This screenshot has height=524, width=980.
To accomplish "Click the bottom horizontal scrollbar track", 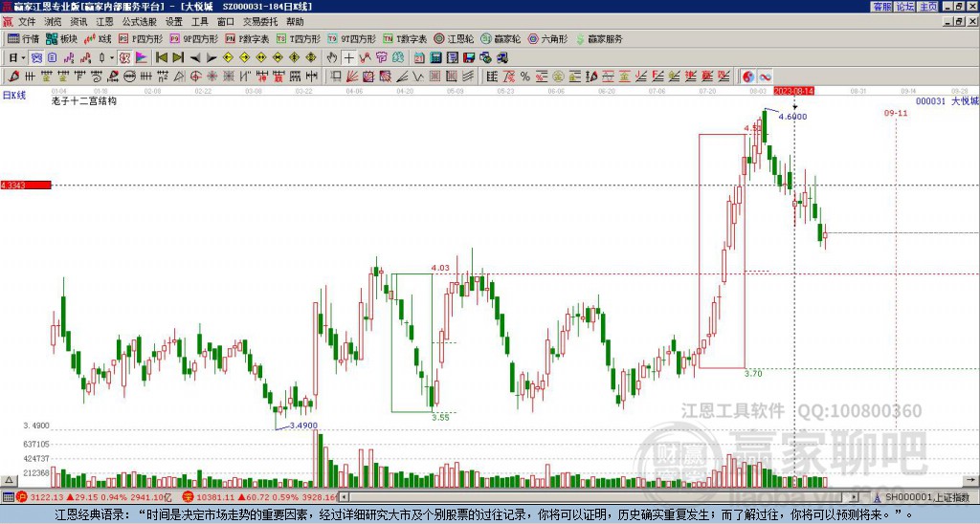I will pyautogui.click(x=597, y=497).
